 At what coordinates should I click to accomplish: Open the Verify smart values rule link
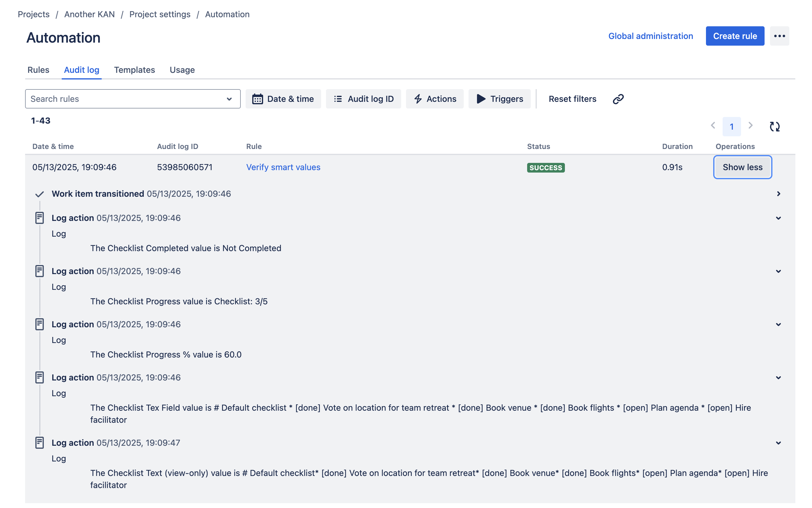click(283, 167)
